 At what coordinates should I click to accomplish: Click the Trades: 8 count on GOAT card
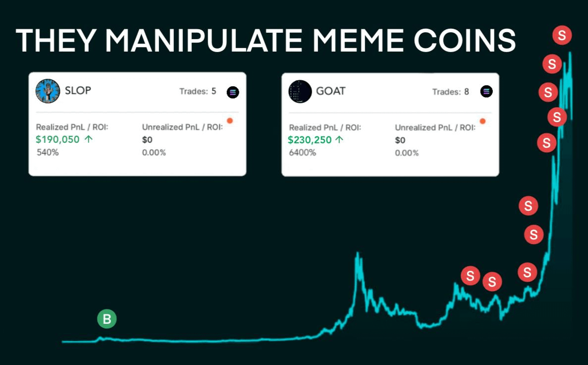click(x=452, y=91)
